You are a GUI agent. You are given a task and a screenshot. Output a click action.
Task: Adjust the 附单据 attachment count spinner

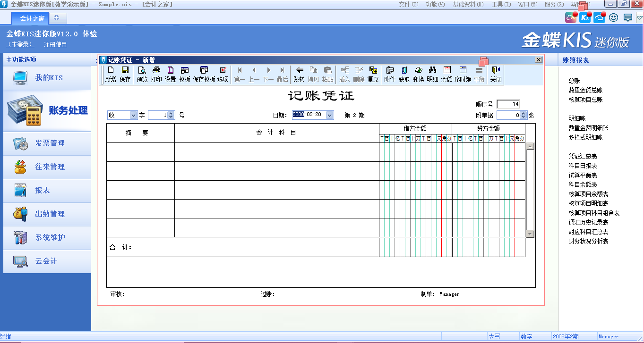point(523,115)
